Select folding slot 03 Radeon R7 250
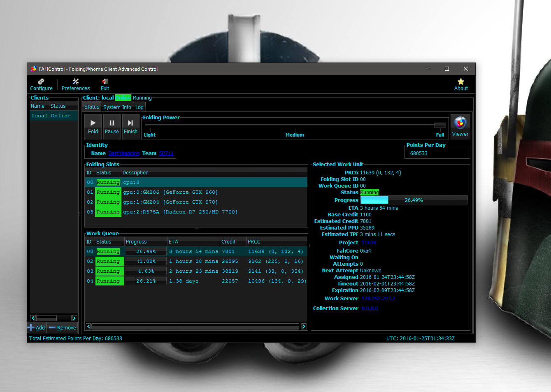Screen dimensions: 551x392 coord(196,212)
